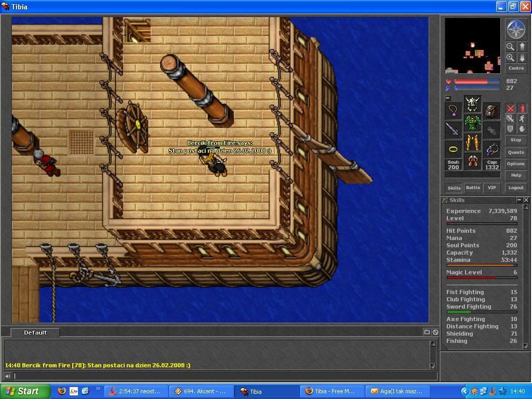
Task: Collapse the inventory with minus button
Action: coord(448,98)
